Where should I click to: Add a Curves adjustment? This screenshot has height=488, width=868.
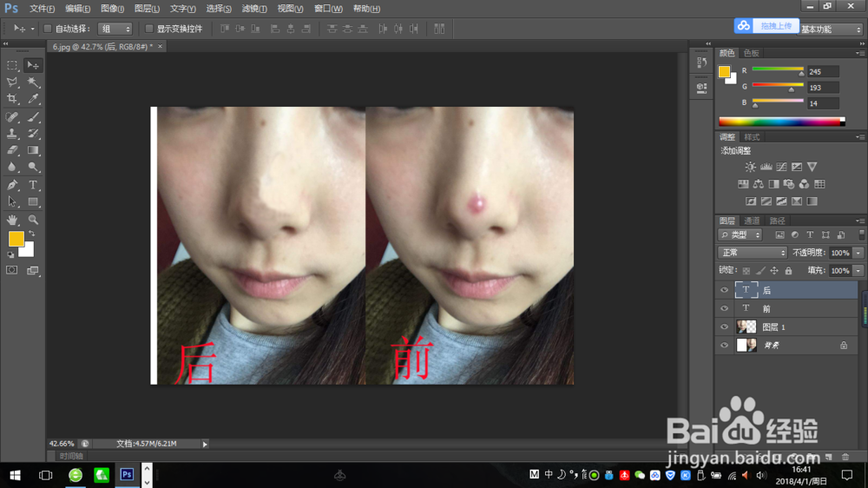pyautogui.click(x=781, y=167)
